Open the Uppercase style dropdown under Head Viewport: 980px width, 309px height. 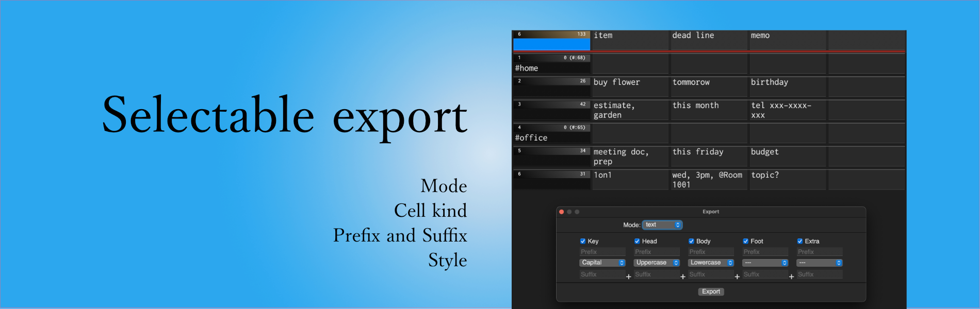657,263
